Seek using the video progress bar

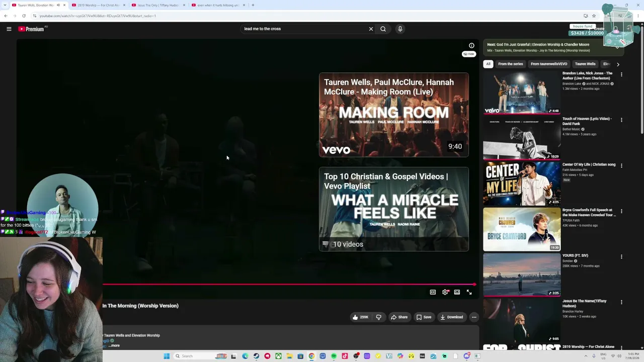click(x=289, y=285)
